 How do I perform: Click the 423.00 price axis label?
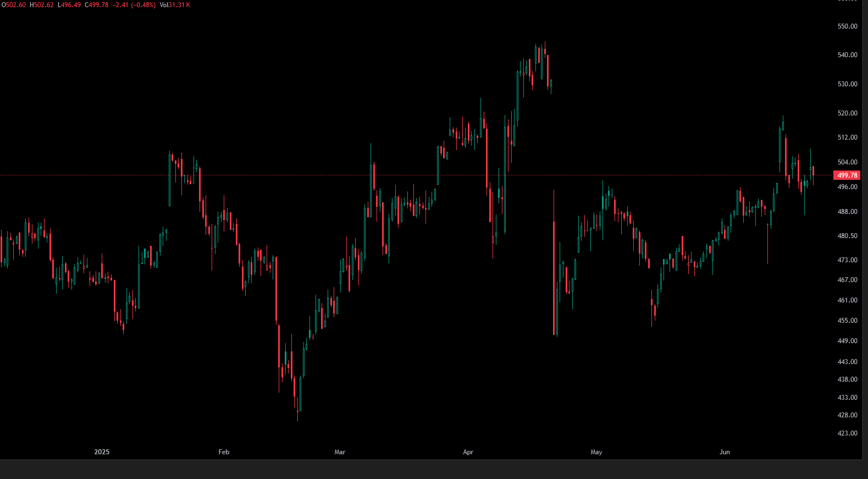coord(847,433)
